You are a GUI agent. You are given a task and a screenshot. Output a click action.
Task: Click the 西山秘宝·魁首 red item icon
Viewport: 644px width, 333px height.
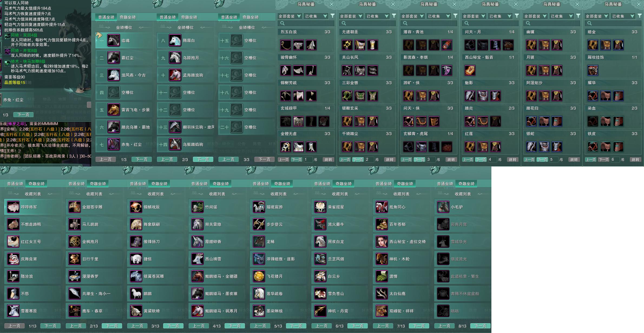click(470, 70)
